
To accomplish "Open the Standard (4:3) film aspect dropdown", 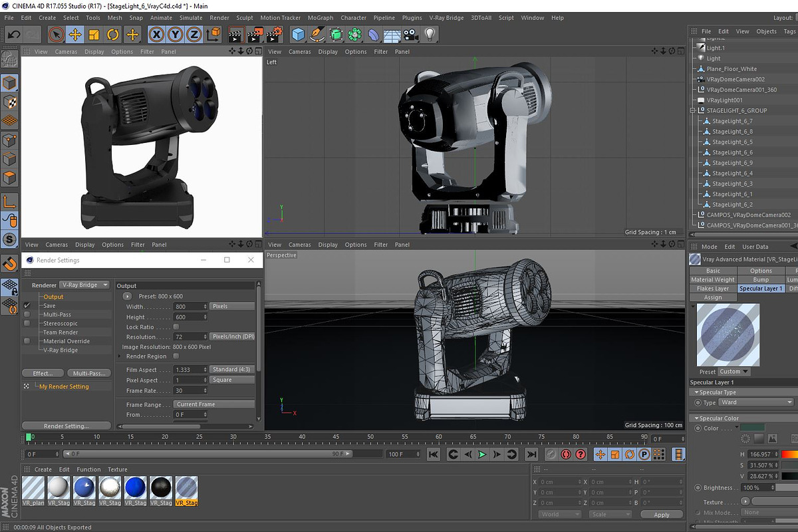I will pyautogui.click(x=232, y=369).
